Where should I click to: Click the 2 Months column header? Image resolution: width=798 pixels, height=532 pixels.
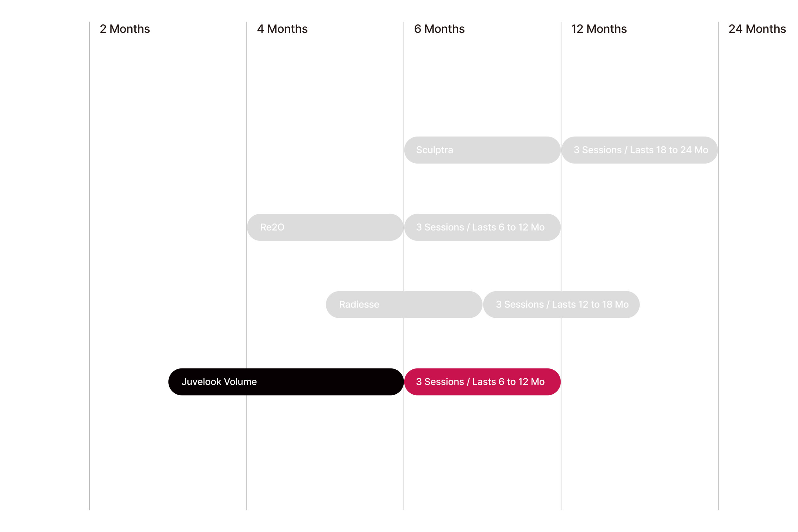click(125, 29)
